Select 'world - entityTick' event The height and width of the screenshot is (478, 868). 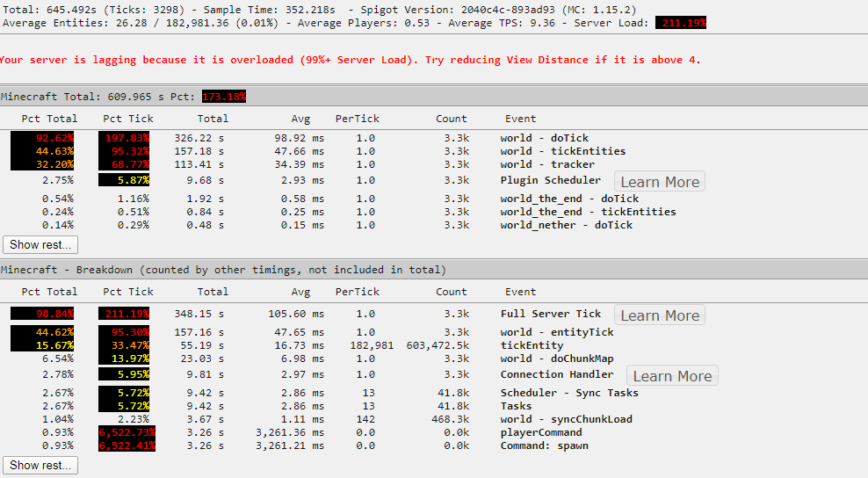click(557, 332)
